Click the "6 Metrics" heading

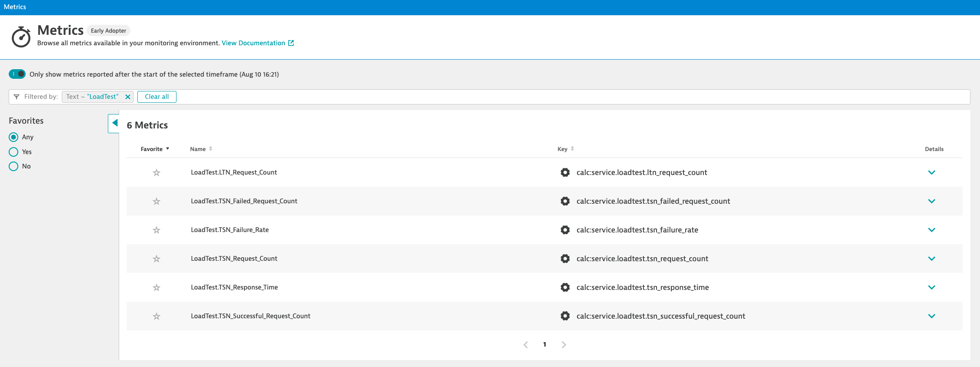click(147, 125)
